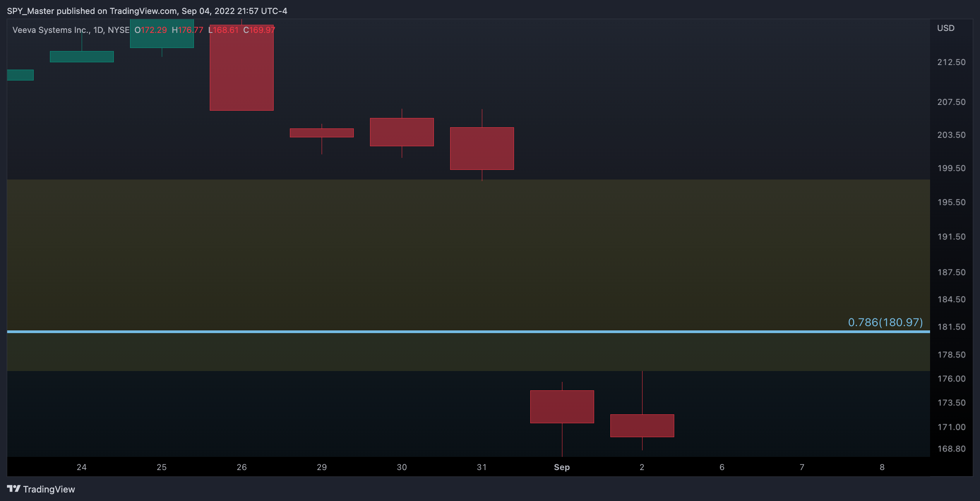This screenshot has height=501, width=980.
Task: Click the USD currency label
Action: pos(946,28)
